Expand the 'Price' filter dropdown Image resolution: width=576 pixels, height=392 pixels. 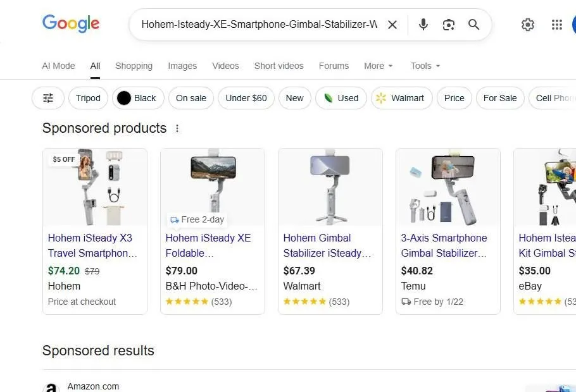(x=454, y=98)
